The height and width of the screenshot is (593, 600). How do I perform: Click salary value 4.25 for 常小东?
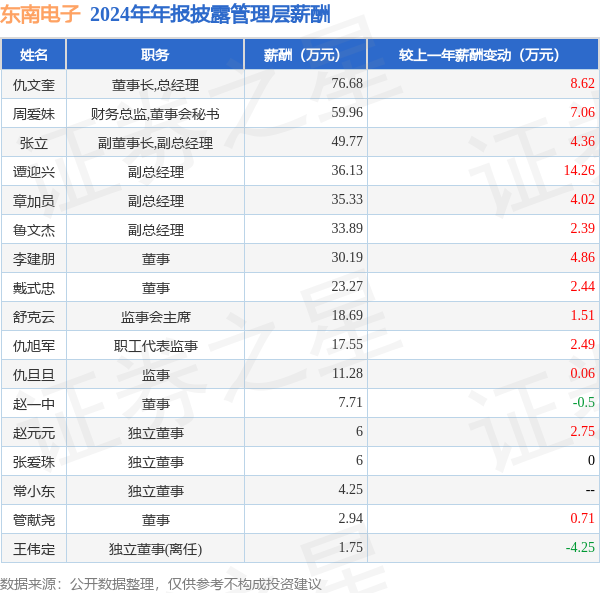tap(350, 490)
